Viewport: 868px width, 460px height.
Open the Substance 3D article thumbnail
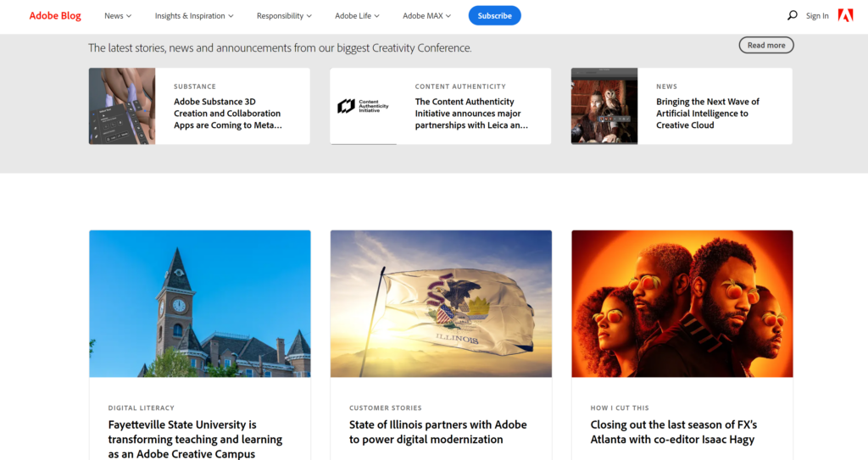(122, 106)
